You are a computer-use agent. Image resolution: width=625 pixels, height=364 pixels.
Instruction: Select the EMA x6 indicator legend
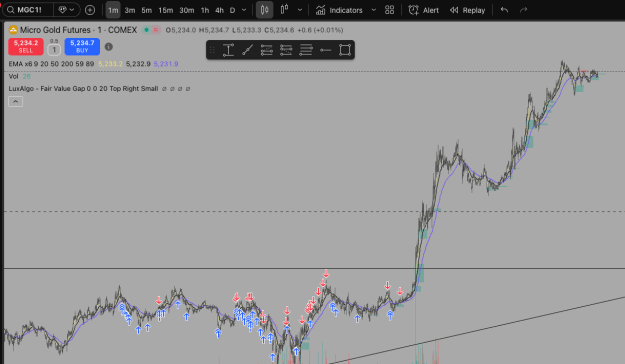[51, 64]
